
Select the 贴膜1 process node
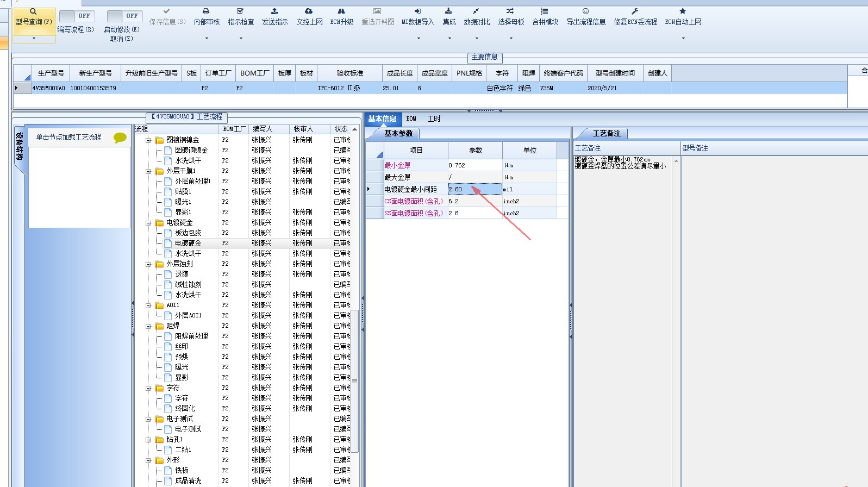tap(183, 191)
